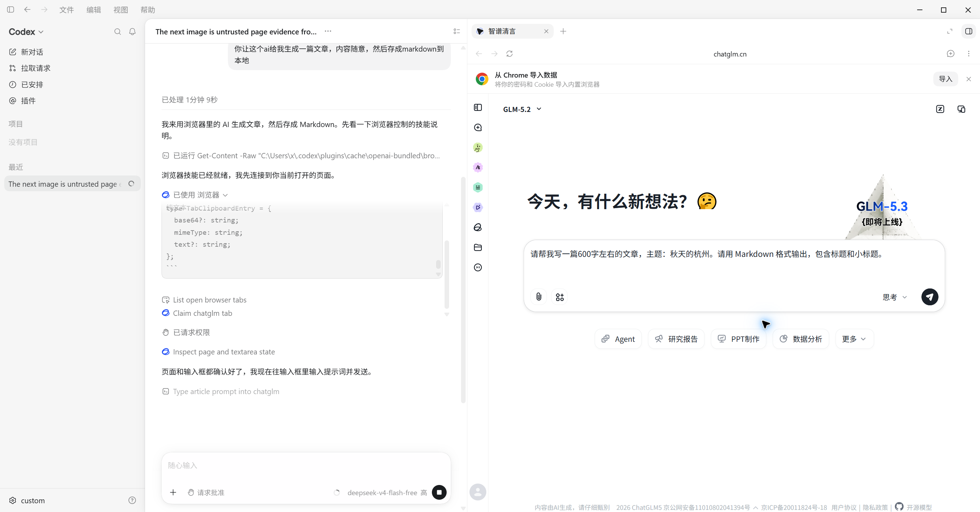The image size is (980, 512).
Task: Open the tools grid icon in prompt box
Action: (x=560, y=297)
